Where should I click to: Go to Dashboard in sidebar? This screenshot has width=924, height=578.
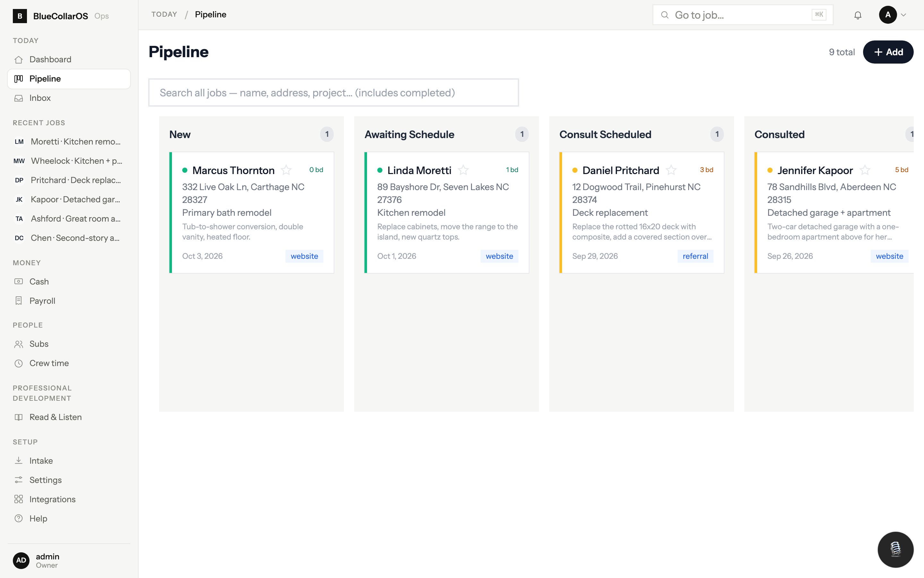(x=69, y=59)
